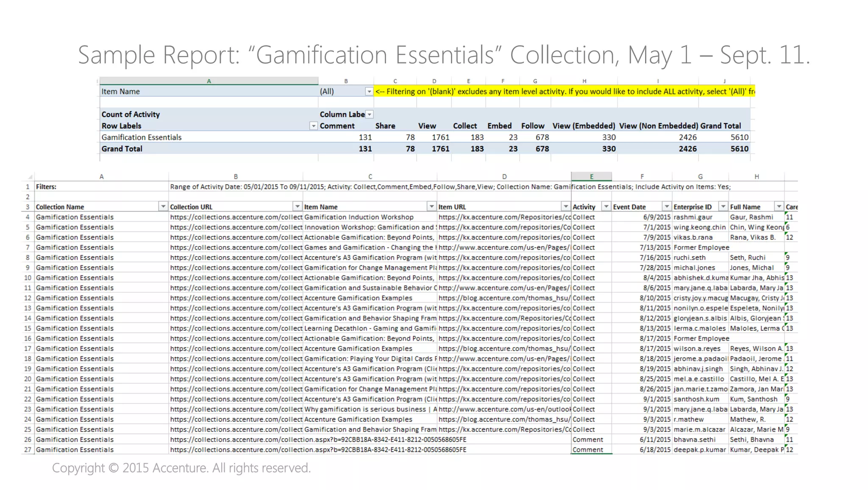This screenshot has width=868, height=490.
Task: Select column header G in the lower sheet
Action: point(700,176)
